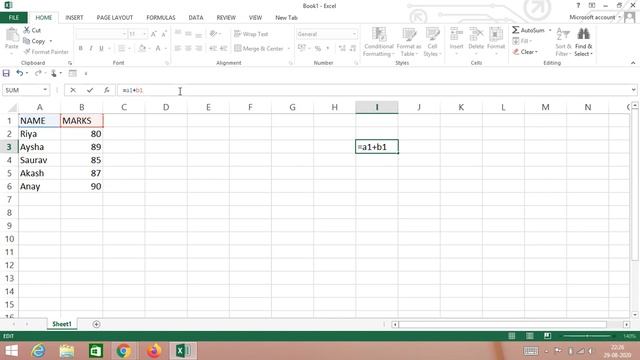Select the MARKS header cell
This screenshot has width=640, height=360.
[82, 120]
